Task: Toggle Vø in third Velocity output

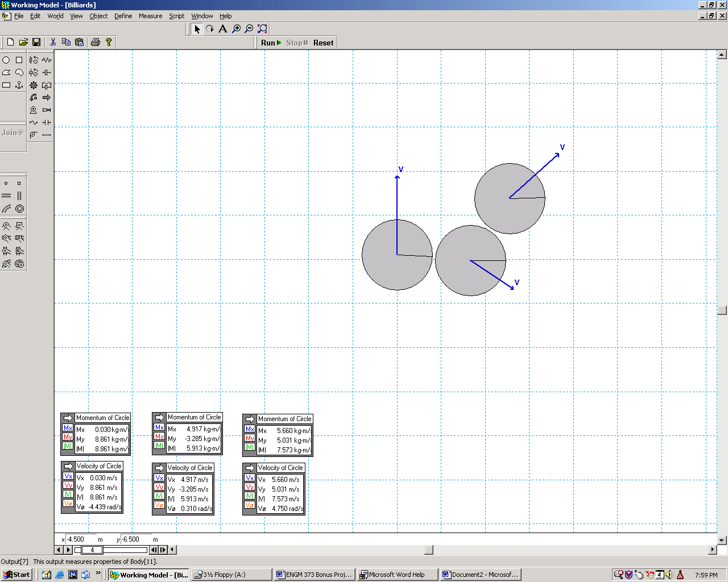Action: click(x=250, y=505)
